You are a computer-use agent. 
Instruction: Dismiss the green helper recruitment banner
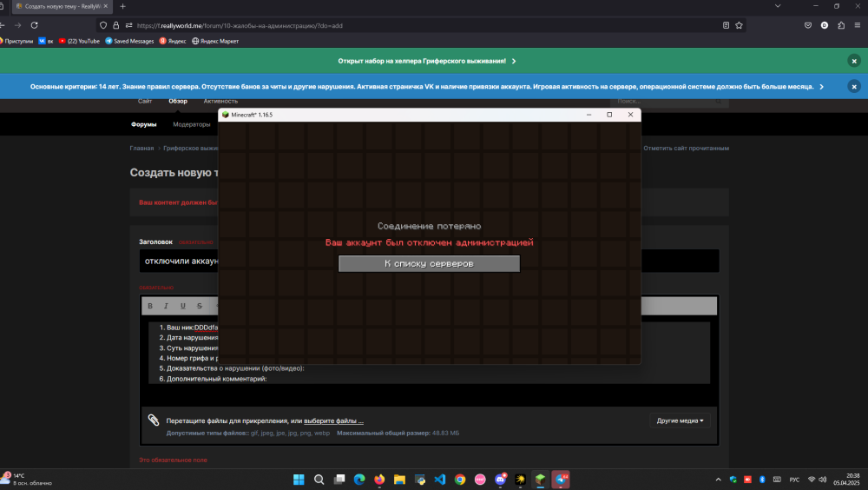click(853, 61)
